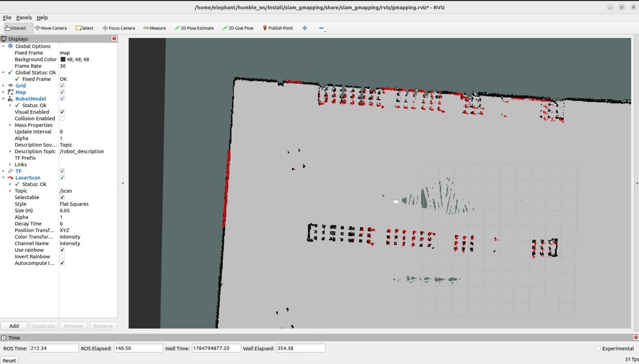
Task: Open the Help menu
Action: pyautogui.click(x=42, y=18)
